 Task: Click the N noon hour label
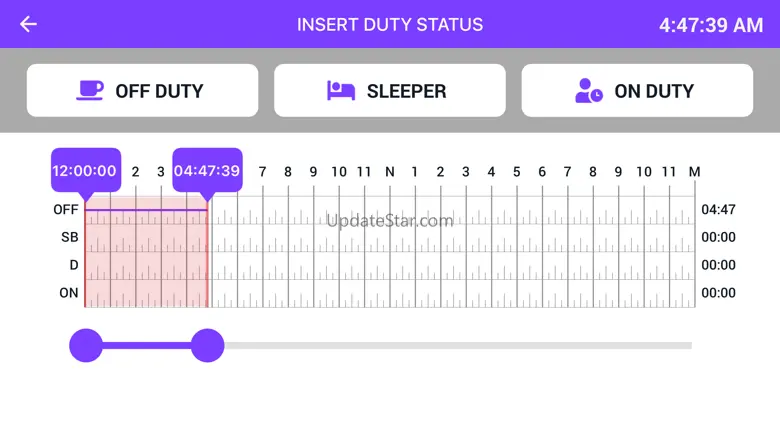(x=390, y=172)
